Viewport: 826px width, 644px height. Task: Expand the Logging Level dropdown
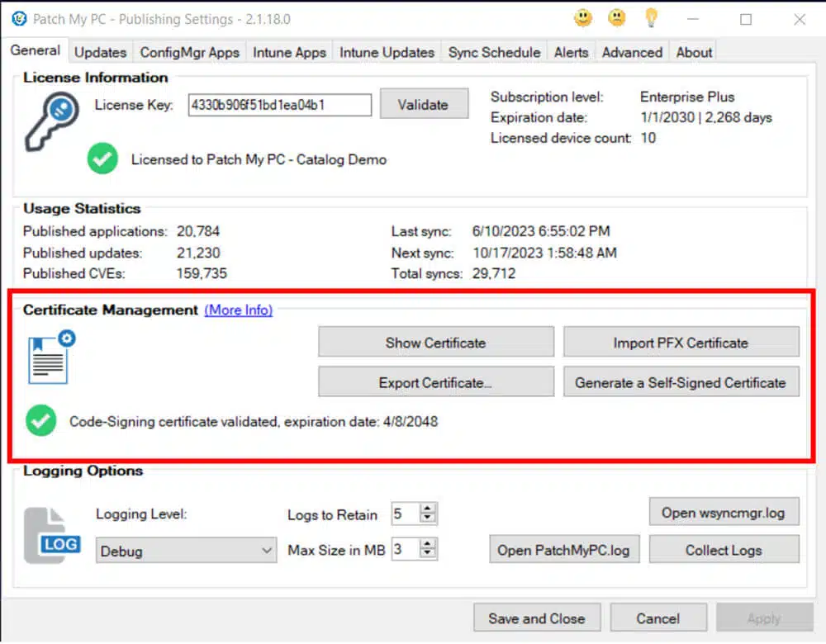[x=267, y=551]
